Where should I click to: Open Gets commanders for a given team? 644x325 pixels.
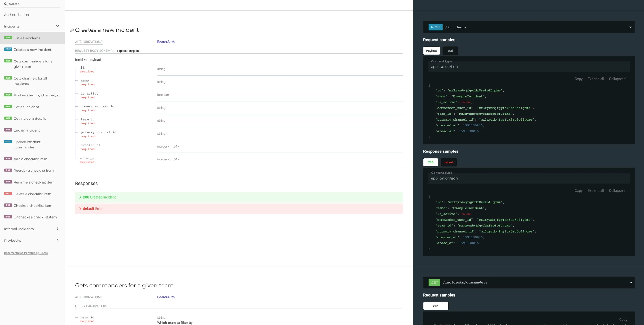[32, 64]
